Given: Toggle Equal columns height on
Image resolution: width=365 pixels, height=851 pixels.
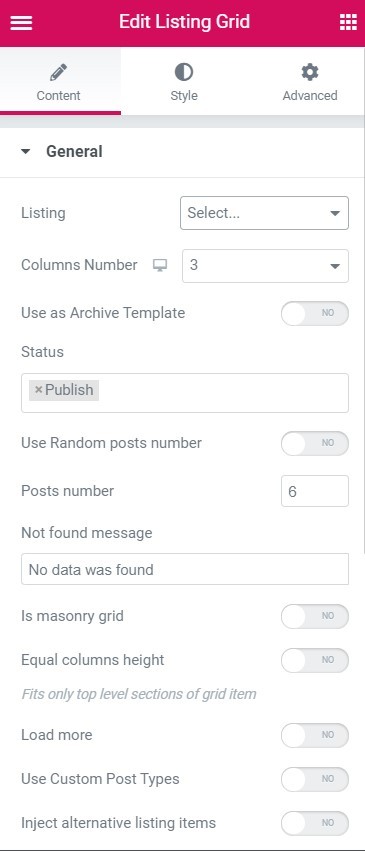Looking at the screenshot, I should pyautogui.click(x=315, y=661).
